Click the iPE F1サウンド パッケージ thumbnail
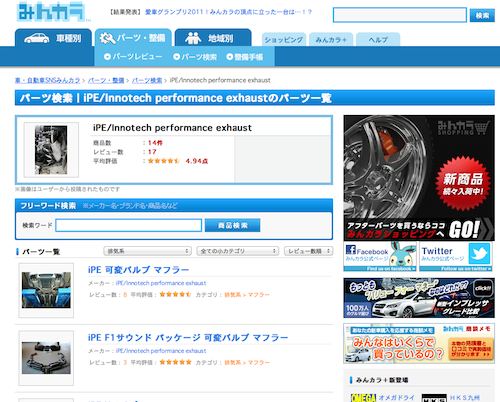 coord(46,358)
